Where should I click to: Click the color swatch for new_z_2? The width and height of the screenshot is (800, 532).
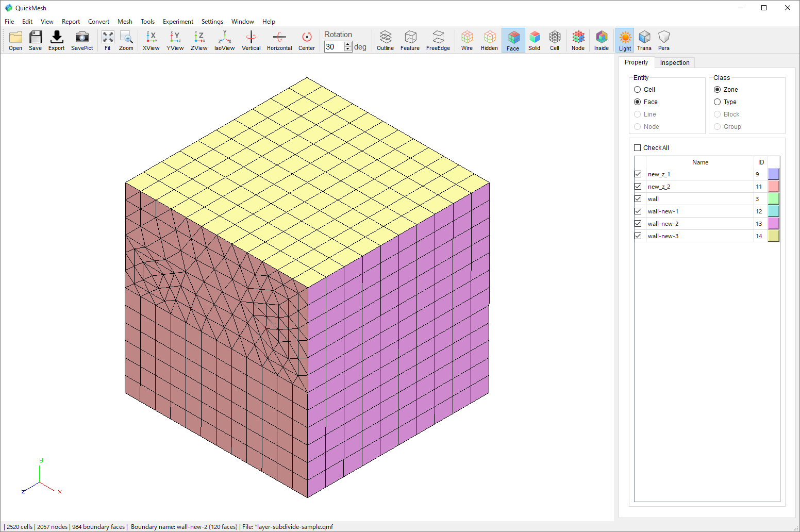pyautogui.click(x=773, y=186)
